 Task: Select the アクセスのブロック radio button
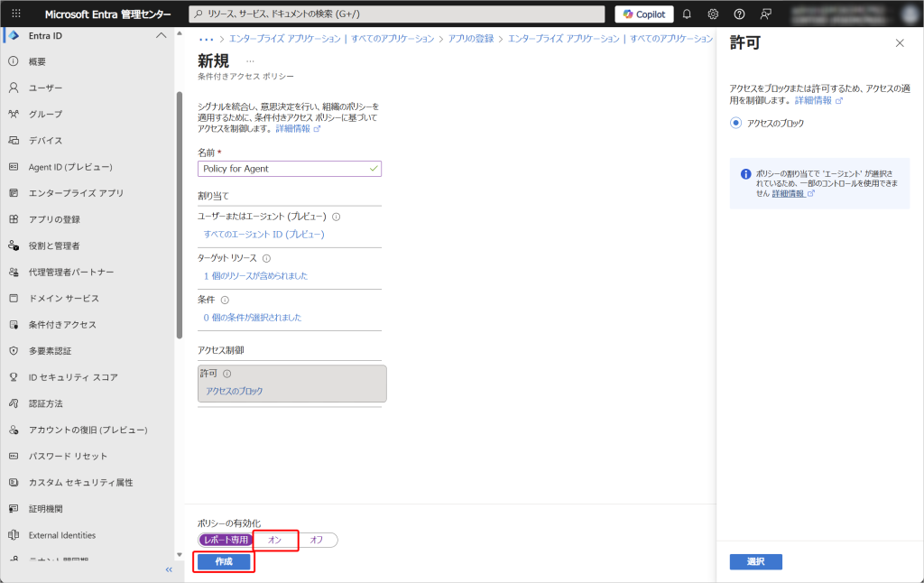(x=735, y=123)
